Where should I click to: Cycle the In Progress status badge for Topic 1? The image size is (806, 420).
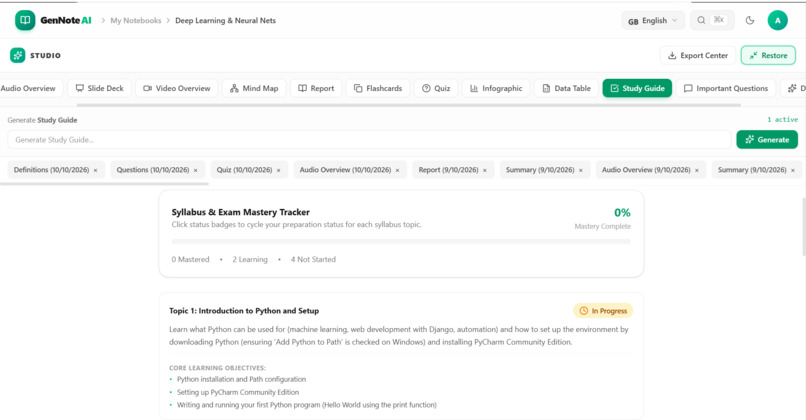click(x=603, y=311)
